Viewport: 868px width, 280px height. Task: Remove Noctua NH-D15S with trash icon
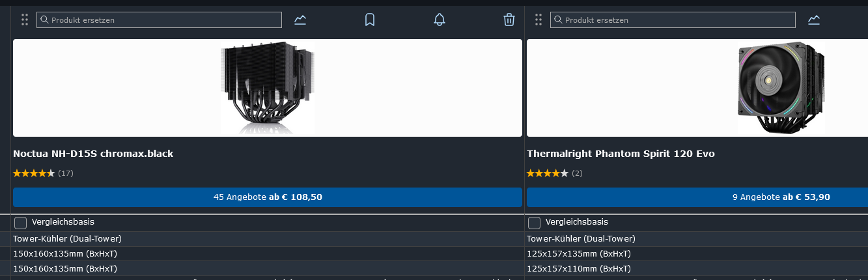509,20
